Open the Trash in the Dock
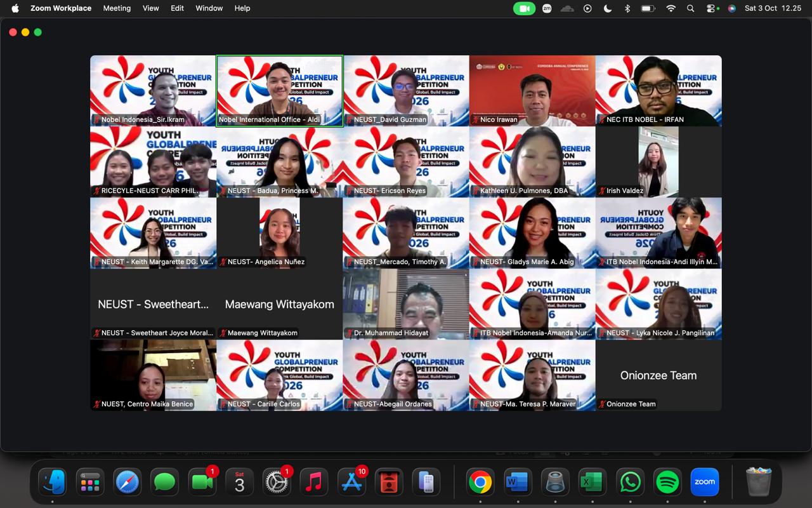 pyautogui.click(x=758, y=482)
